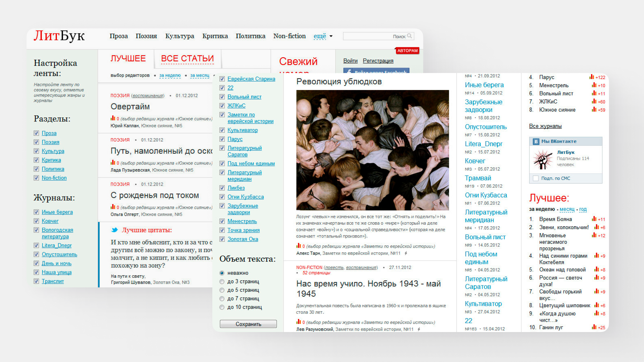Click the search magnifier icon
The width and height of the screenshot is (644, 362).
pyautogui.click(x=411, y=36)
